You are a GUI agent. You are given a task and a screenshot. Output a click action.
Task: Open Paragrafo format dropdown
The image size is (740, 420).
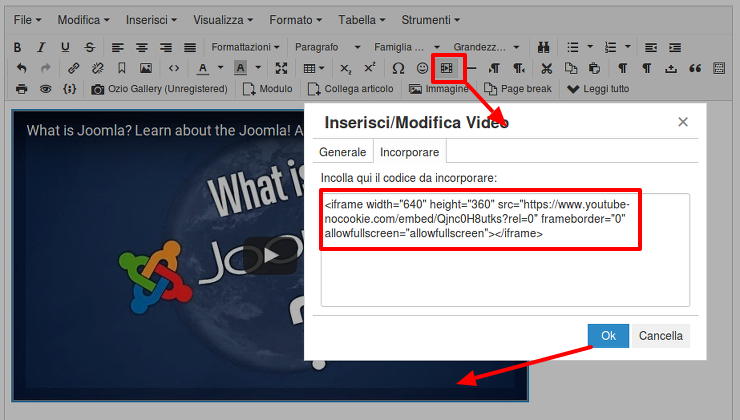click(328, 47)
